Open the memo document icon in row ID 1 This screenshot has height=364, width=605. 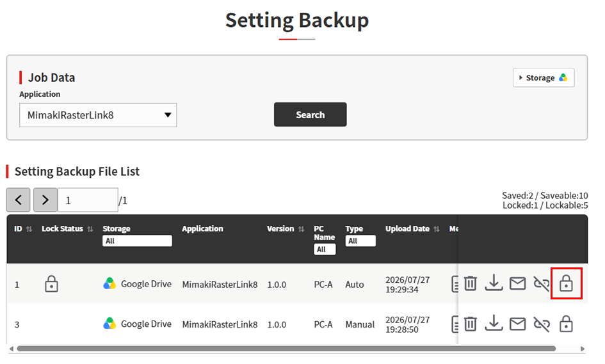(x=455, y=284)
